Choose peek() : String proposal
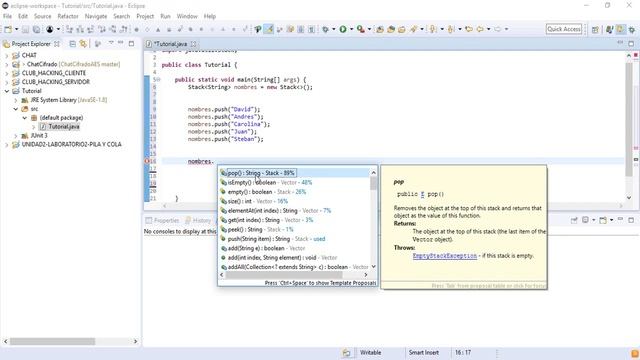Viewport: 640px width, 360px height. coord(294,229)
